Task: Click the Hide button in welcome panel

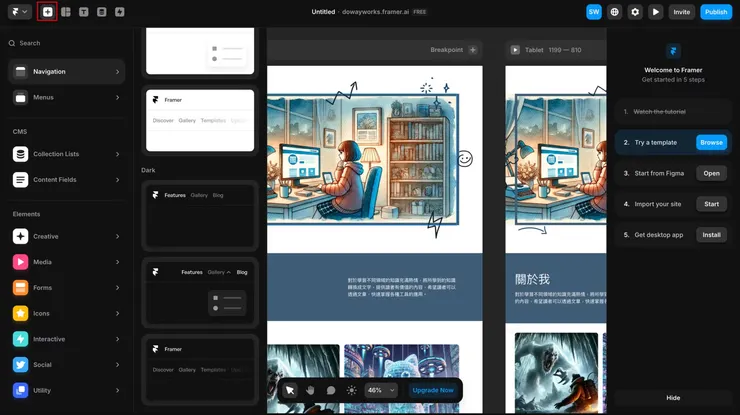Action: (x=673, y=398)
